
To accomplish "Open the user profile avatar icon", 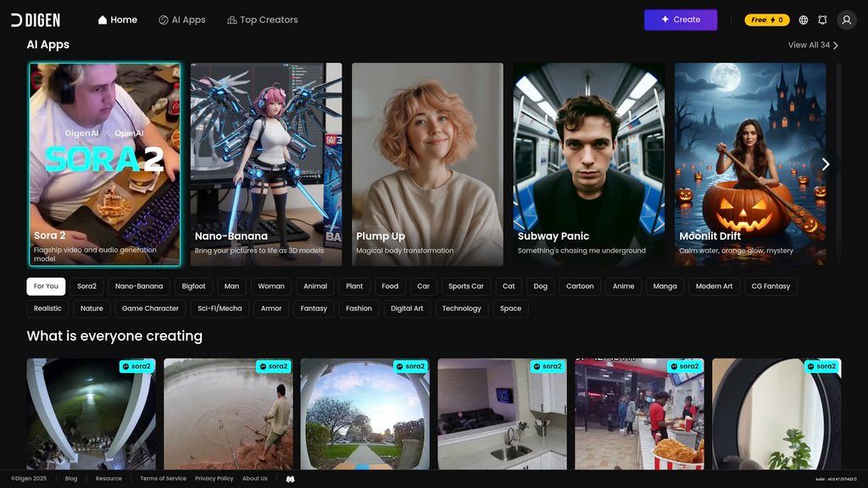I will tap(847, 20).
